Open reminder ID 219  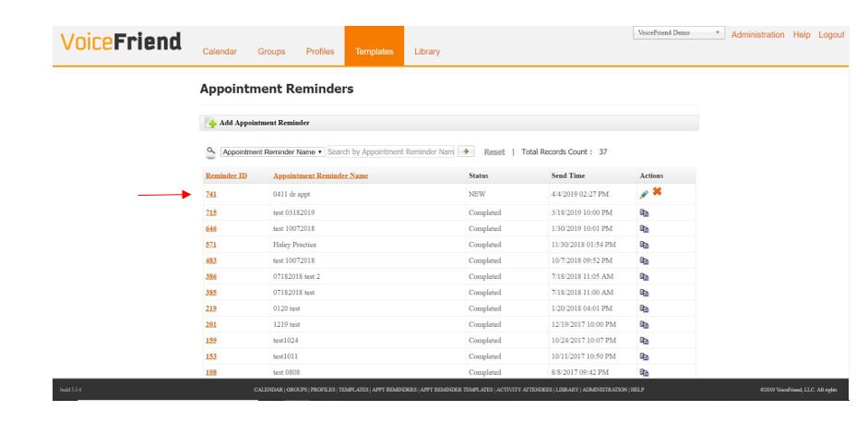coord(211,309)
